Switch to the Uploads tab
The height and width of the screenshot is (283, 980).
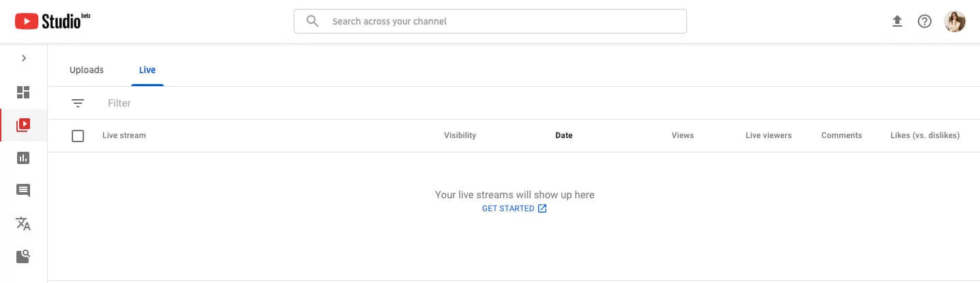point(87,70)
